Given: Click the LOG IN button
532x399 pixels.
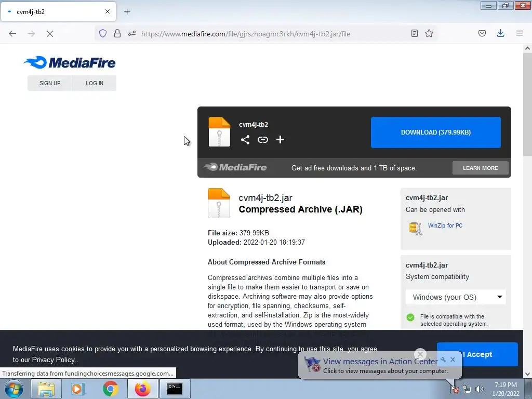Looking at the screenshot, I should (95, 83).
